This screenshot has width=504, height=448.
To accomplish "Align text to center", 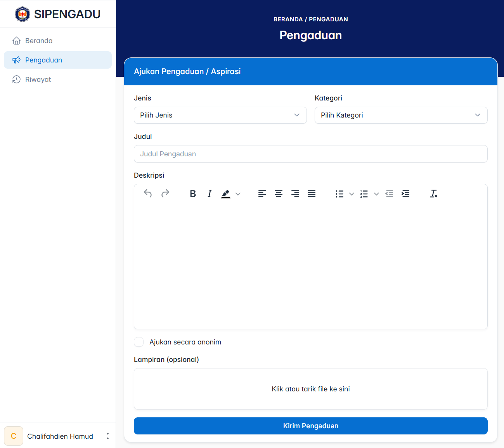I will coord(279,194).
